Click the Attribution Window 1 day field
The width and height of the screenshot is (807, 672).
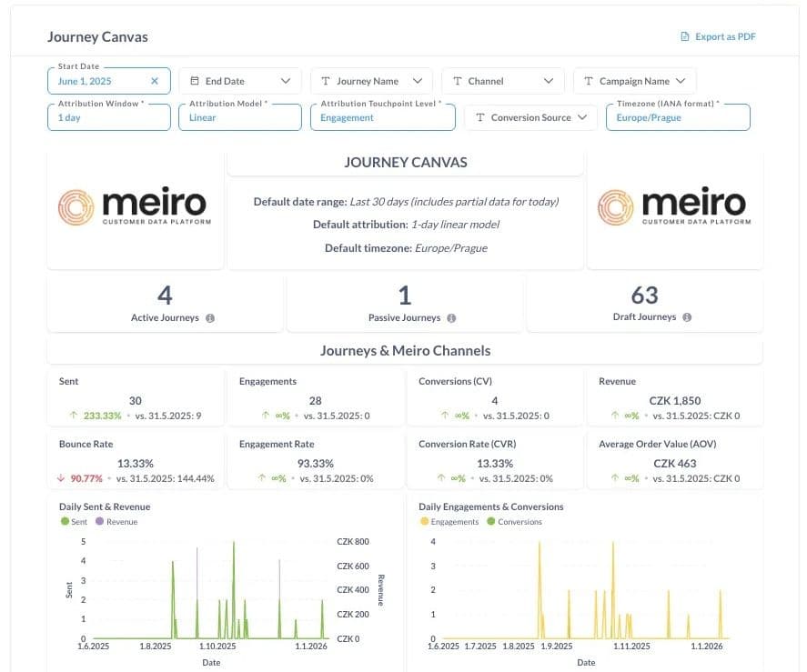pos(108,117)
